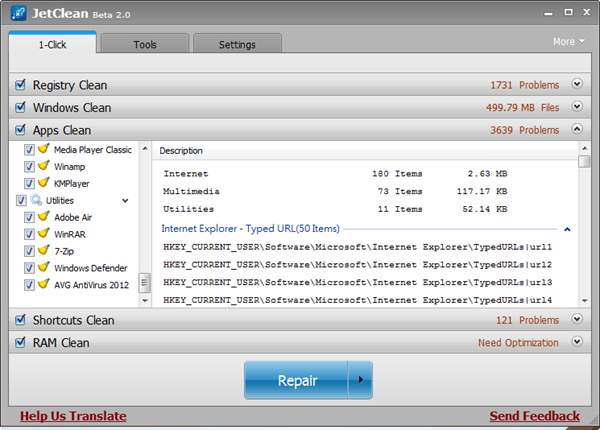This screenshot has width=600, height=430.
Task: Select the TypedURLs url3 registry entry
Action: (x=357, y=282)
